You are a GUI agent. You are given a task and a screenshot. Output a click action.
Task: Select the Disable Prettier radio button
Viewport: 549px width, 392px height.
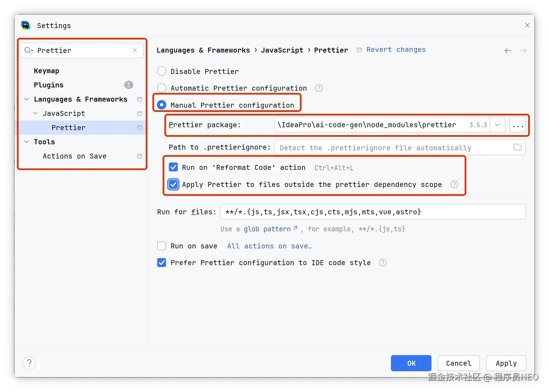click(x=161, y=71)
